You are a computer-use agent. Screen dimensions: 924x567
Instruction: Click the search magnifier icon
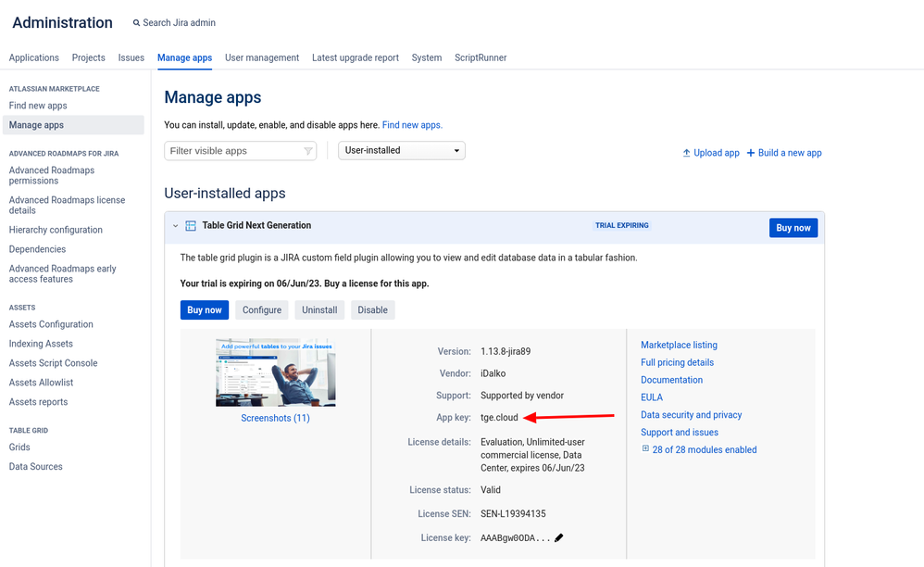coord(136,23)
